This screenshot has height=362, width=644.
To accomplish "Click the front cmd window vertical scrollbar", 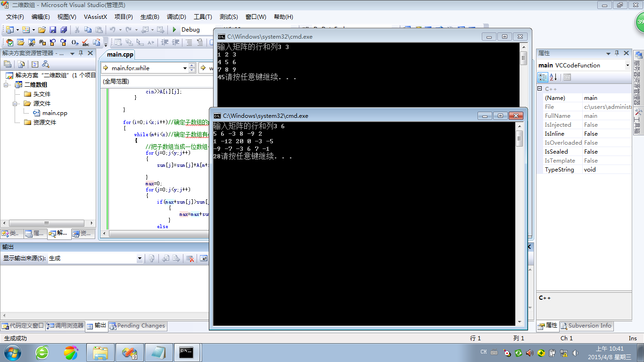I will pyautogui.click(x=520, y=224).
